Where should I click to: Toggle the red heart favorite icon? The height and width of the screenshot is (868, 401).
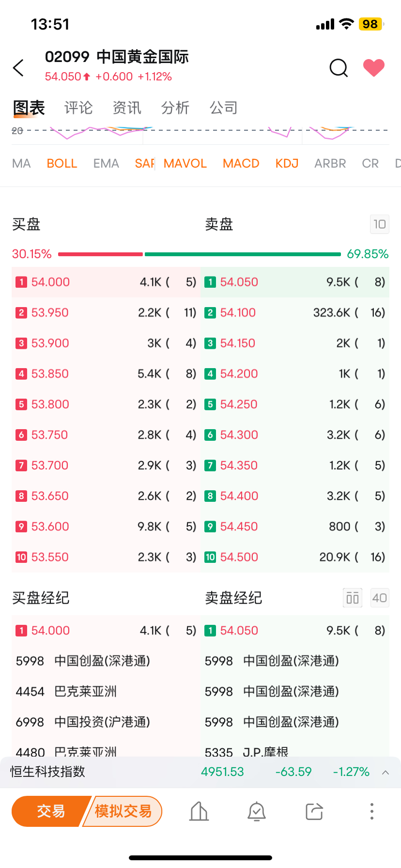pyautogui.click(x=373, y=68)
